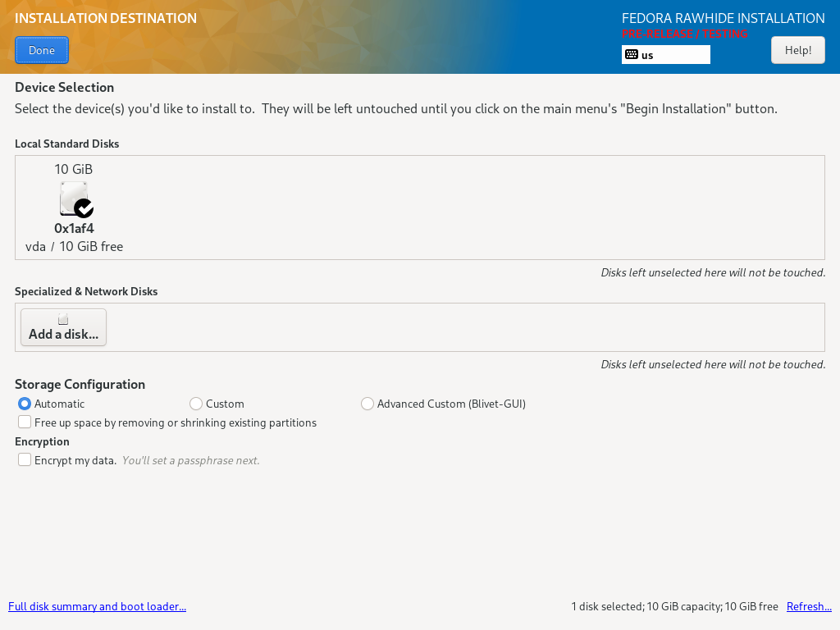Click the small disk icon above Add a disk
Screen dimensions: 840x630
point(63,320)
